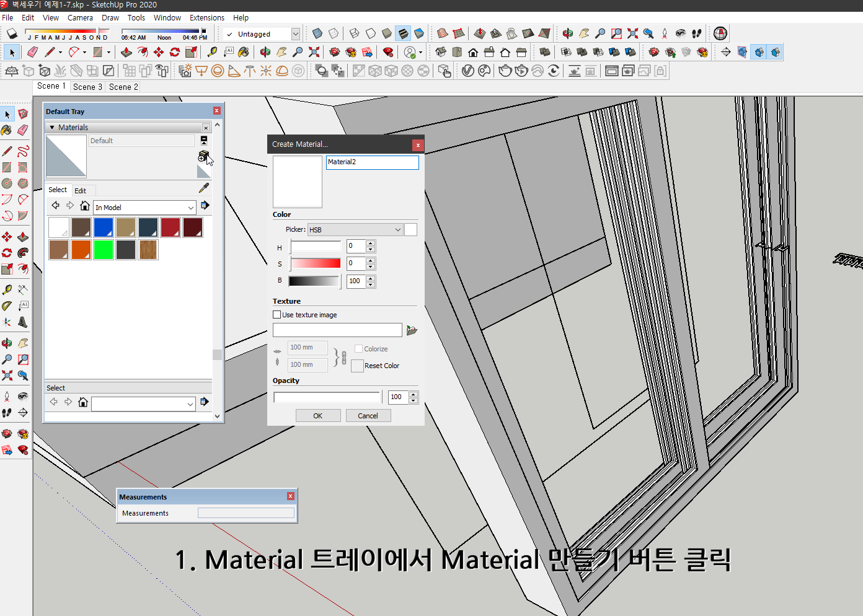
Task: Open the In Model library dropdown
Action: click(144, 208)
